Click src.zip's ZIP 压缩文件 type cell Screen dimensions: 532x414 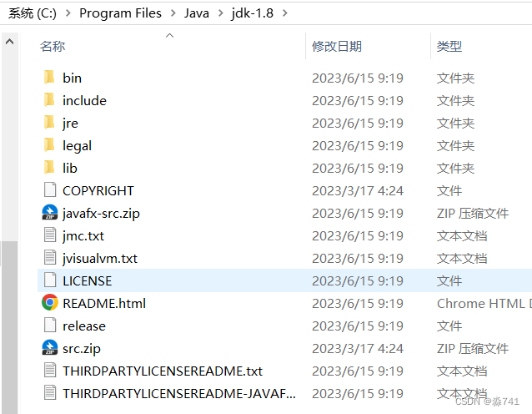pos(473,349)
